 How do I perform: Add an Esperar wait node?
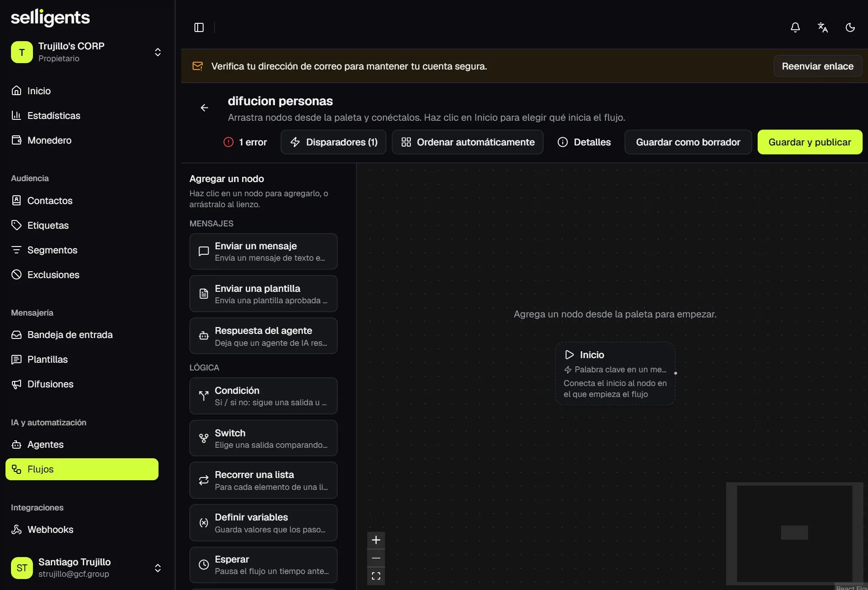[264, 565]
